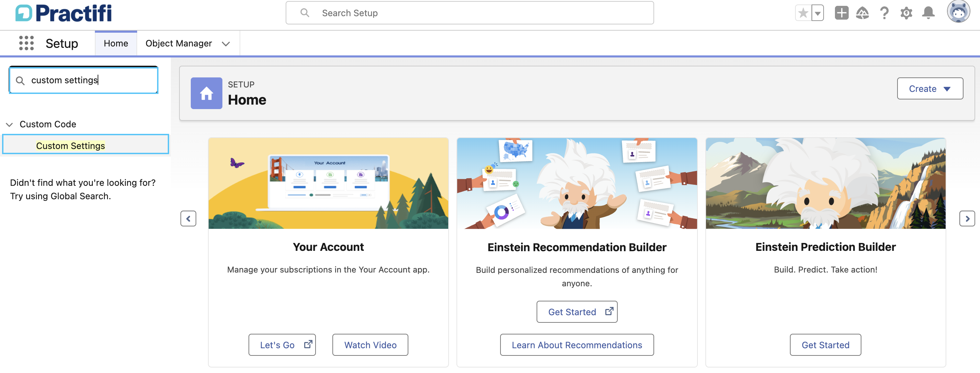980x373 pixels.
Task: Click the Practifi logo
Action: click(64, 13)
